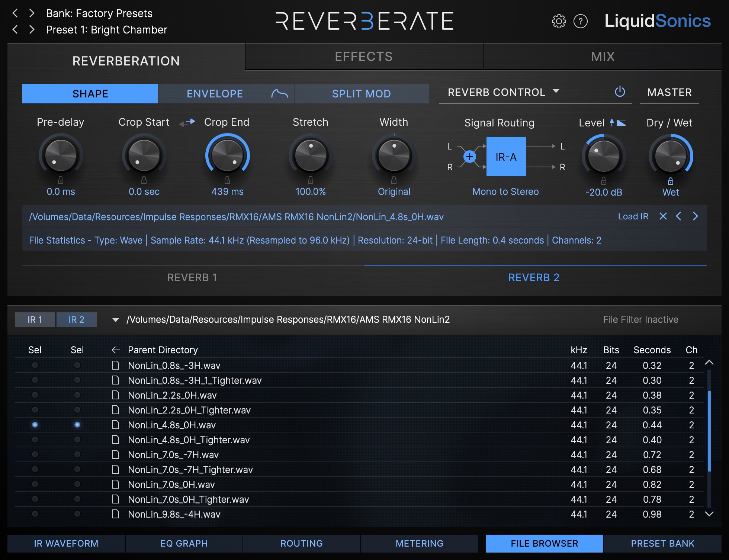
Task: Click the Load IR button
Action: 633,216
